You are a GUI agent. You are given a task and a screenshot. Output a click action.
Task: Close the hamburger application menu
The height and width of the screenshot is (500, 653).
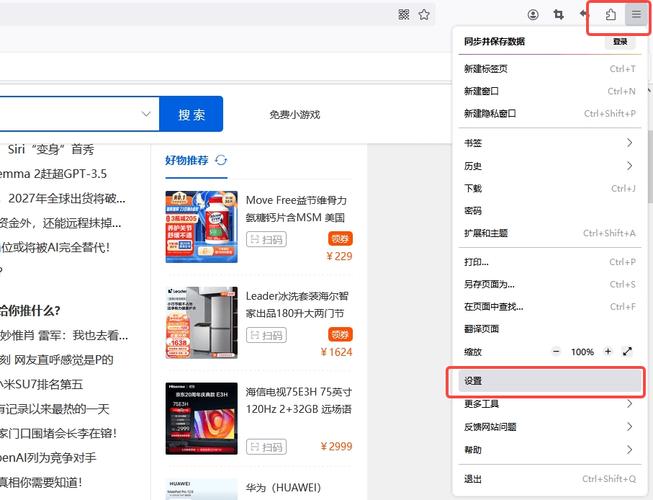click(636, 14)
